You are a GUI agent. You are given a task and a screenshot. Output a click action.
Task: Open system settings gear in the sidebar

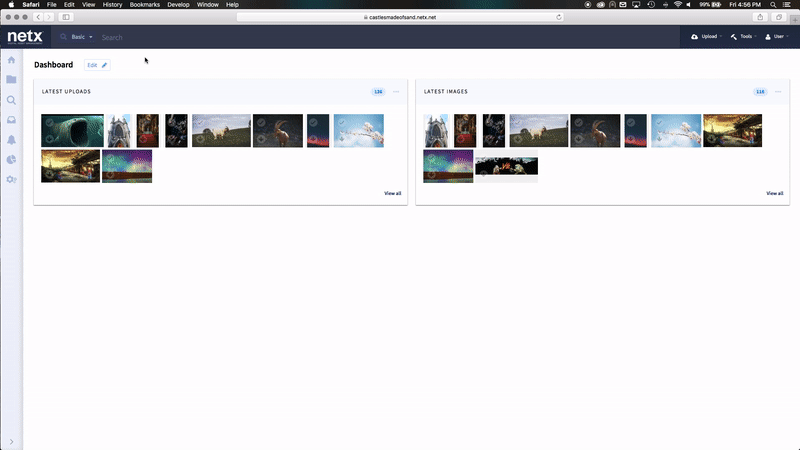(11, 179)
